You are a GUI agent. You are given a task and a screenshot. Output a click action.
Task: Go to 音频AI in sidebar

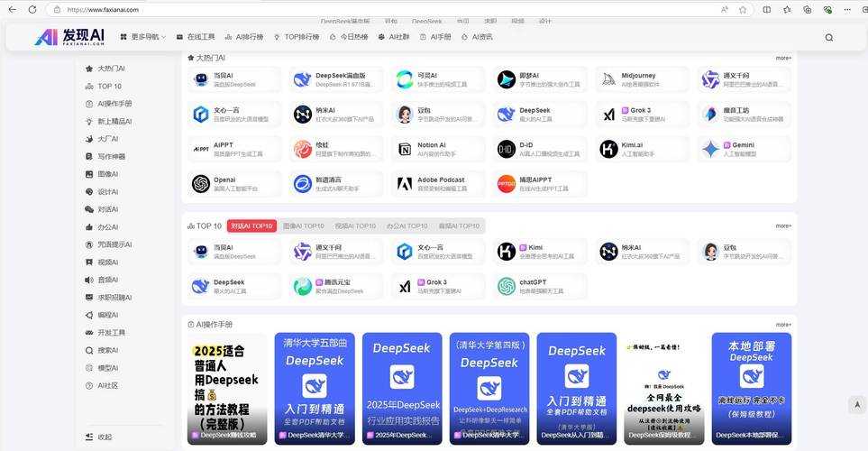pyautogui.click(x=102, y=280)
